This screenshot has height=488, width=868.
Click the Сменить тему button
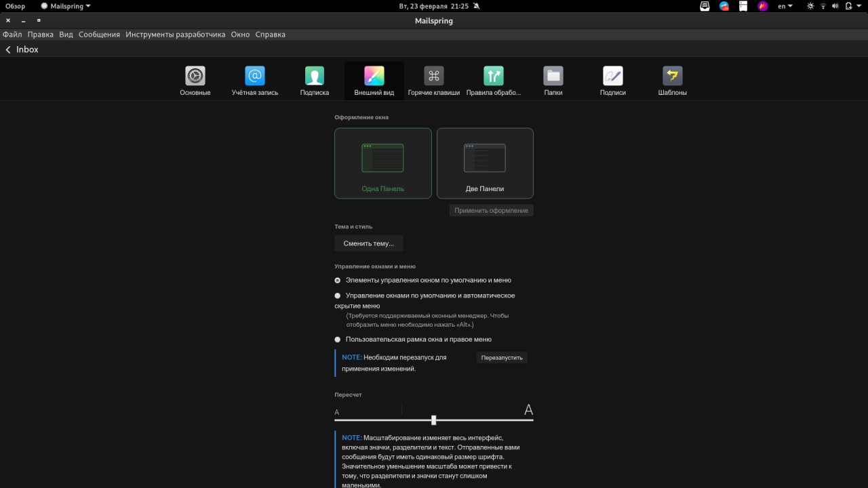coord(368,243)
